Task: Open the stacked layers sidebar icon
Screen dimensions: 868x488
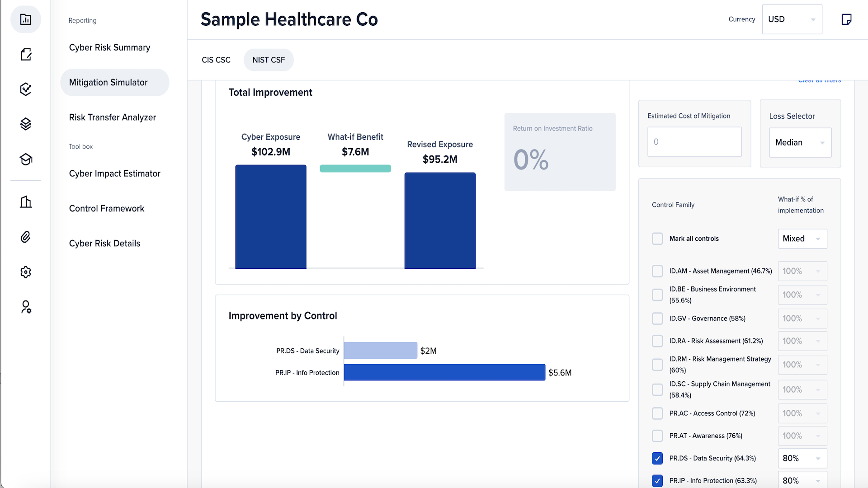Action: point(26,124)
